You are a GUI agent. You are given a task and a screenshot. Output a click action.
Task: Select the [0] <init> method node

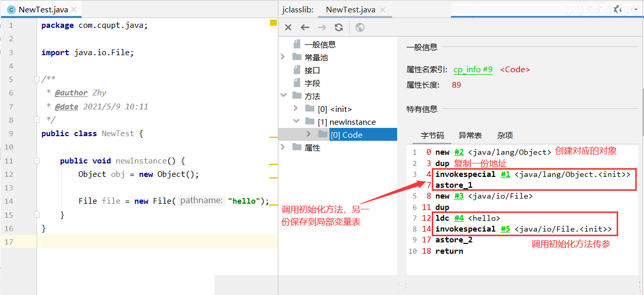tap(335, 109)
